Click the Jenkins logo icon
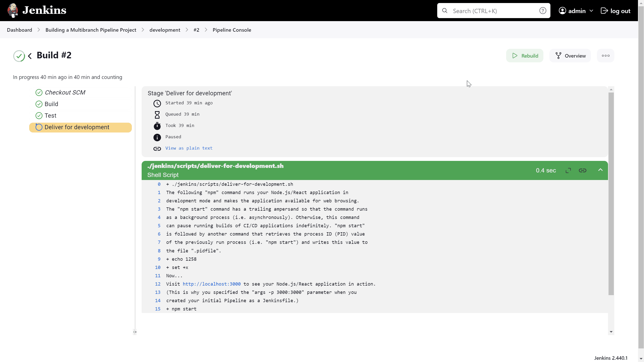The image size is (644, 362). click(x=13, y=10)
